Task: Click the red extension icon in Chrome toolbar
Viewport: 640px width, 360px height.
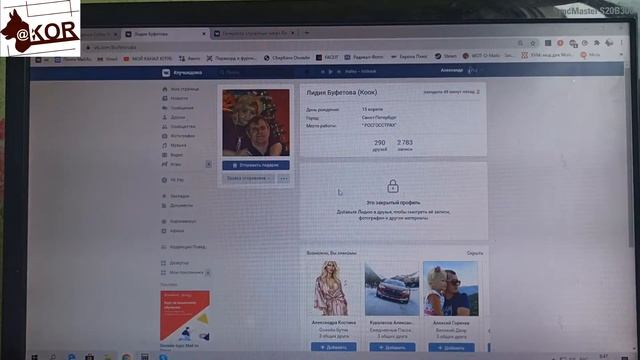Action: point(560,43)
